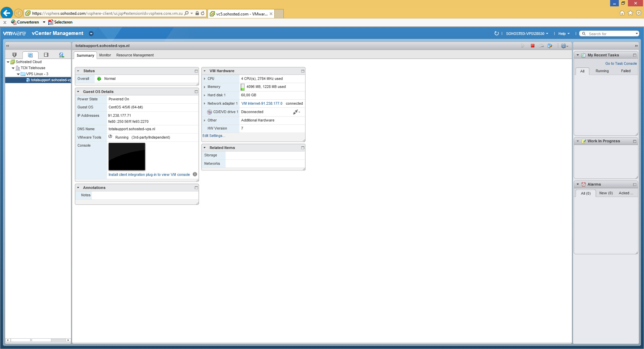Open the Networking inventory view
Screen dimensions: 644x349
(x=61, y=55)
